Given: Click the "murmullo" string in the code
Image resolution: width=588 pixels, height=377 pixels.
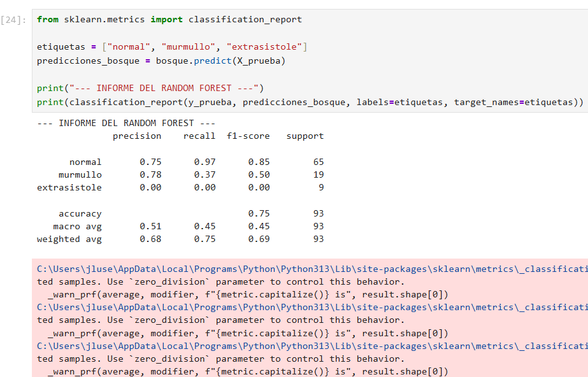Looking at the screenshot, I should coord(189,47).
